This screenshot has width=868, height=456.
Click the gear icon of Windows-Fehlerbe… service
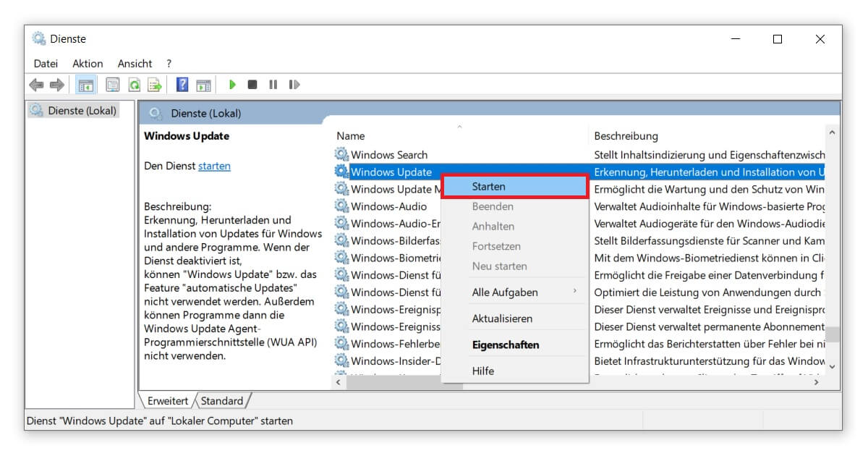pyautogui.click(x=341, y=344)
